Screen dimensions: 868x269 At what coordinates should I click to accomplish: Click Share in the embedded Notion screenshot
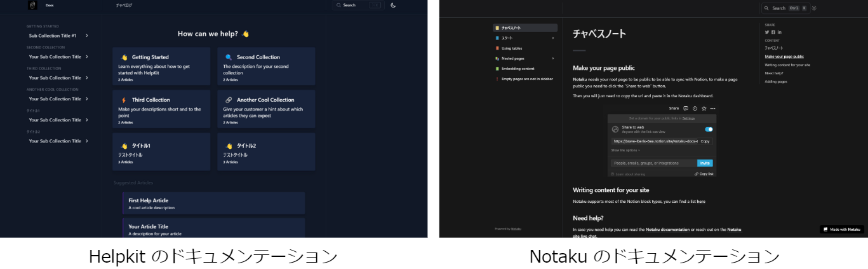[x=674, y=109]
